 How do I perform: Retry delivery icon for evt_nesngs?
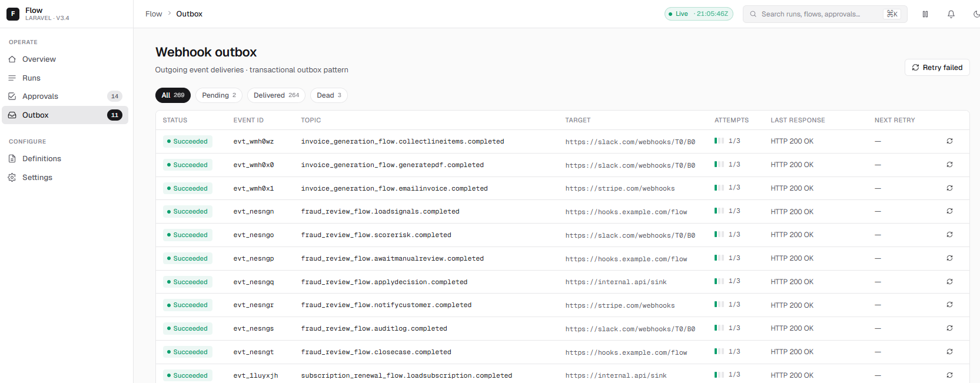949,328
